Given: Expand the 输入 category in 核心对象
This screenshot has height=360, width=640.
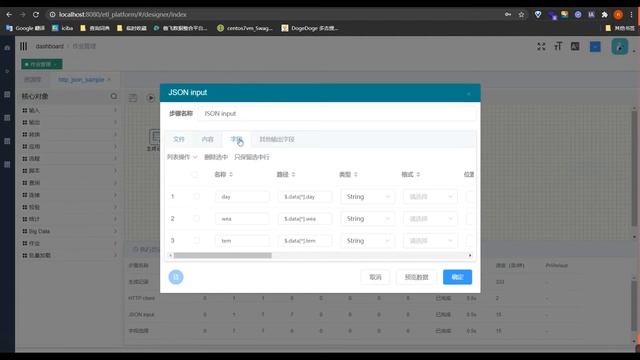Looking at the screenshot, I should point(70,110).
